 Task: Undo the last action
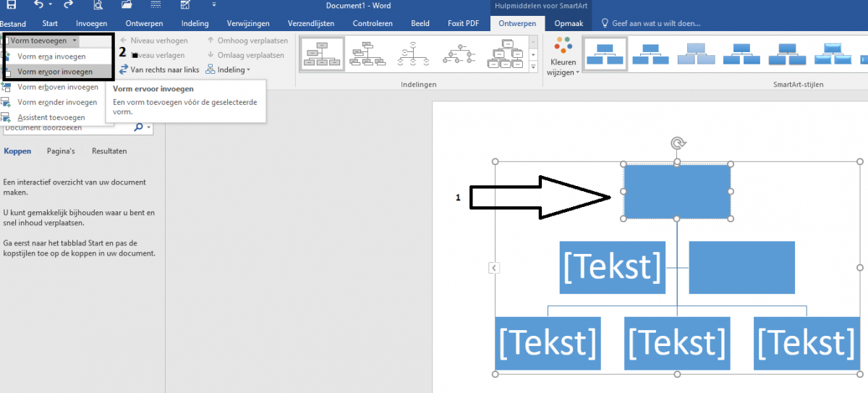click(x=39, y=5)
